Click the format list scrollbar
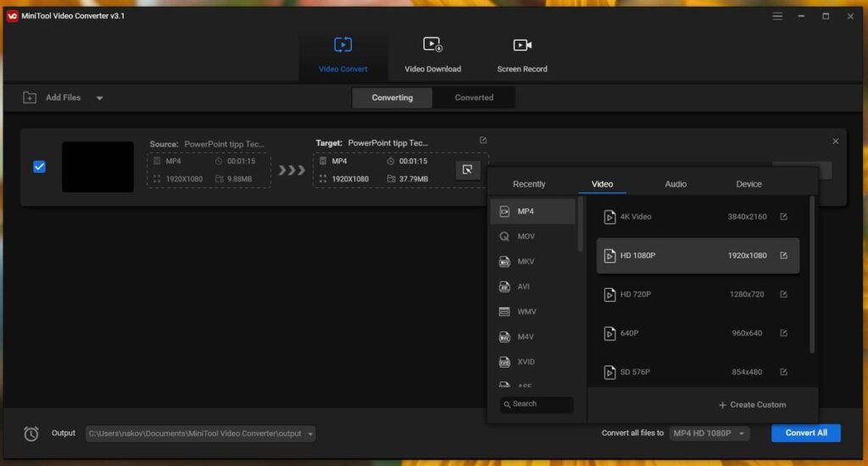868x466 pixels. (580, 225)
